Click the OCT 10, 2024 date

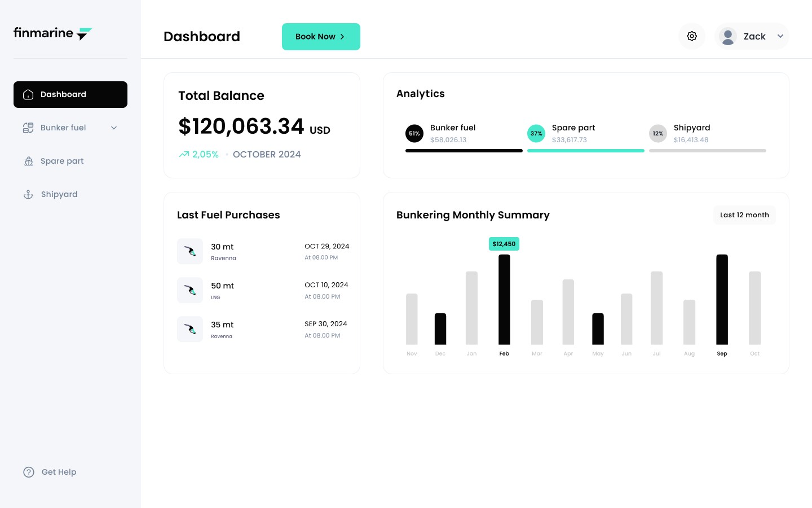coord(326,285)
